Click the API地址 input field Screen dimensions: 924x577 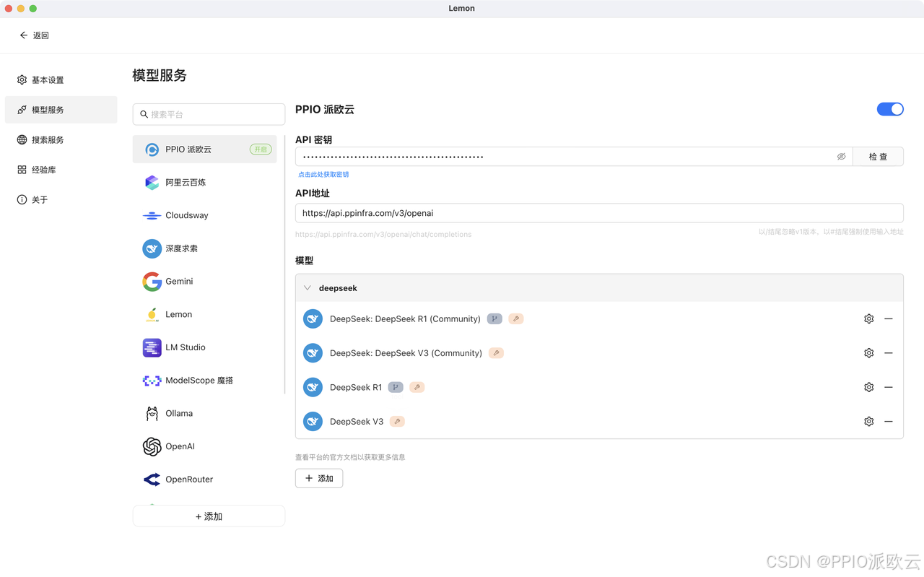[x=599, y=213]
